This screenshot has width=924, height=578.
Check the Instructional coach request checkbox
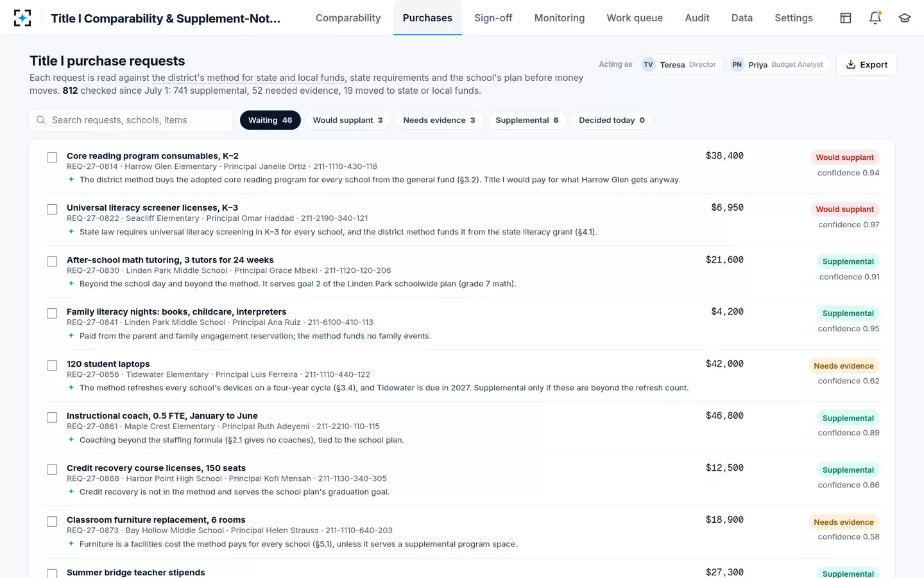click(52, 417)
